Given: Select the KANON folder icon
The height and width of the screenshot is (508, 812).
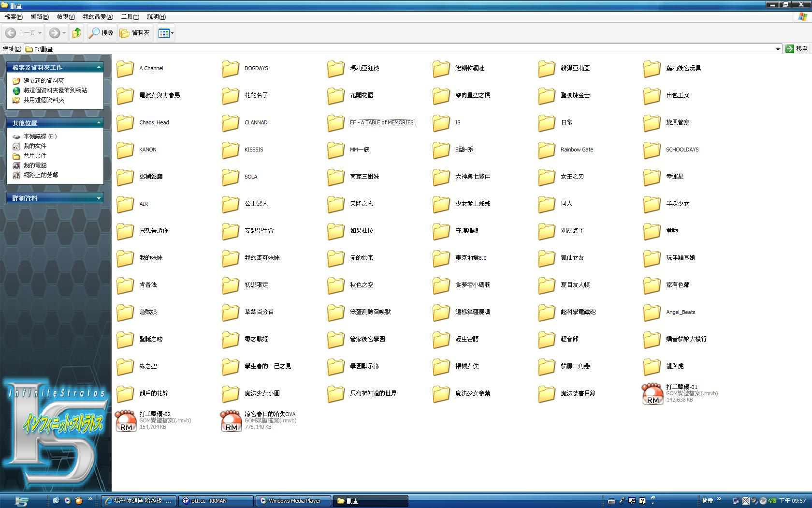Looking at the screenshot, I should 125,150.
